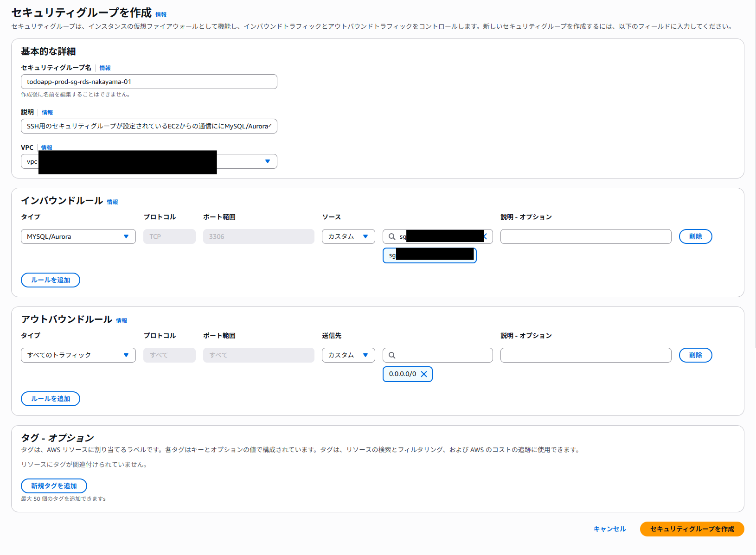756x555 pixels.
Task: Click 情報 link beside セキュリティグループ名
Action: coord(105,68)
